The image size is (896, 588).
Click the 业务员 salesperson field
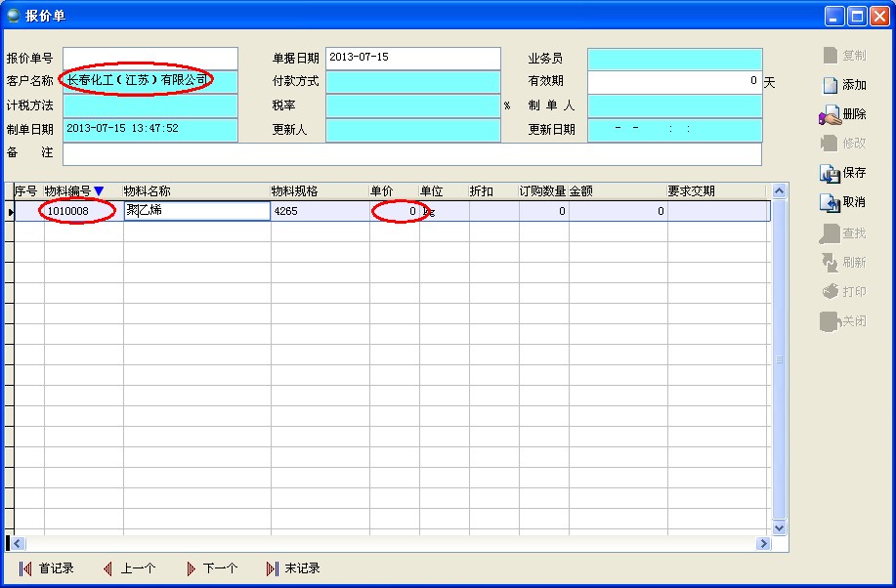tap(673, 59)
